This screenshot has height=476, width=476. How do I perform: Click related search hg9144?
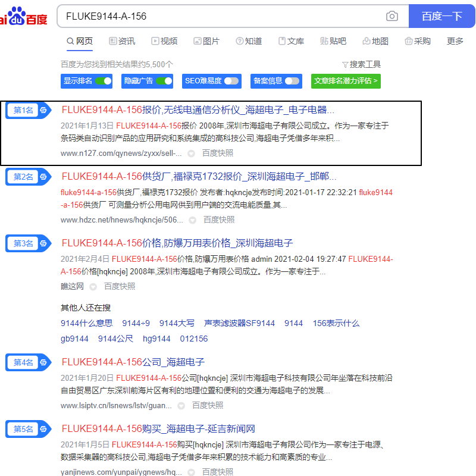pyautogui.click(x=156, y=339)
